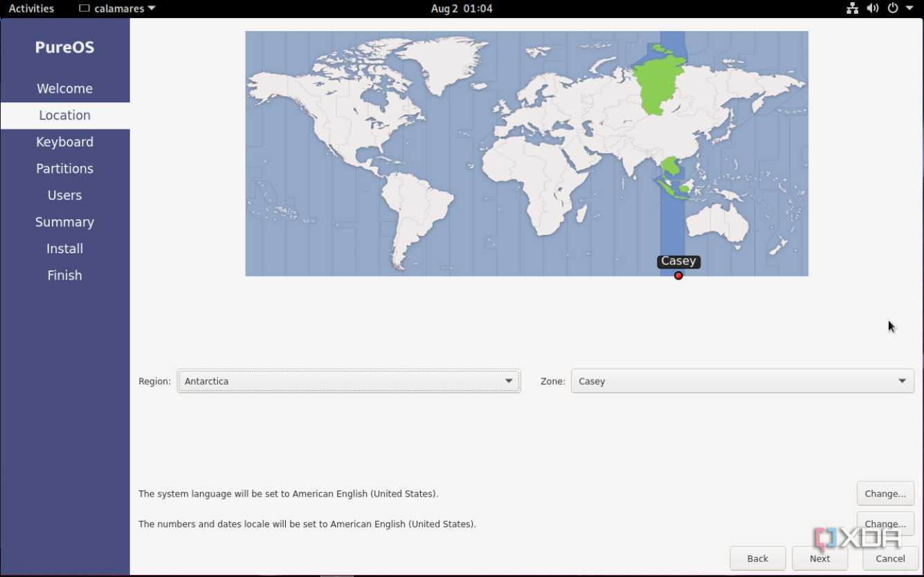Click the red Casey location marker dot
Viewport: 924px width, 577px height.
pyautogui.click(x=678, y=275)
